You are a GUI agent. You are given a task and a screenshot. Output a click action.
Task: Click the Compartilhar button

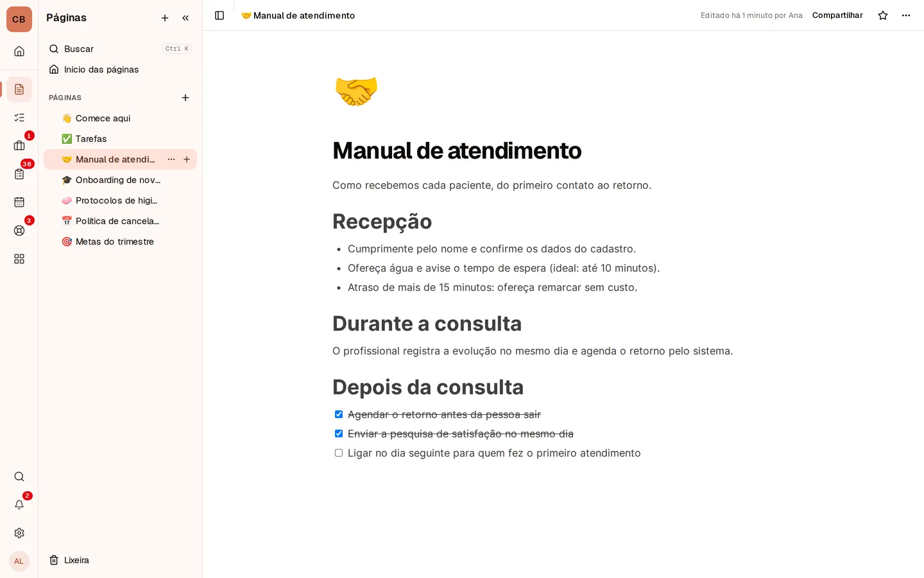(x=837, y=15)
